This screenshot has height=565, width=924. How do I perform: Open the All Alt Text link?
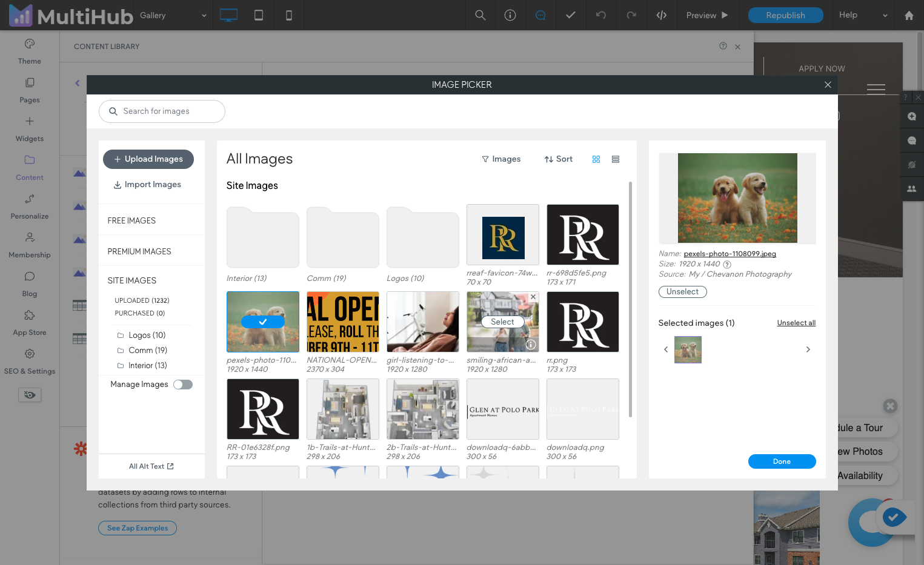point(151,466)
